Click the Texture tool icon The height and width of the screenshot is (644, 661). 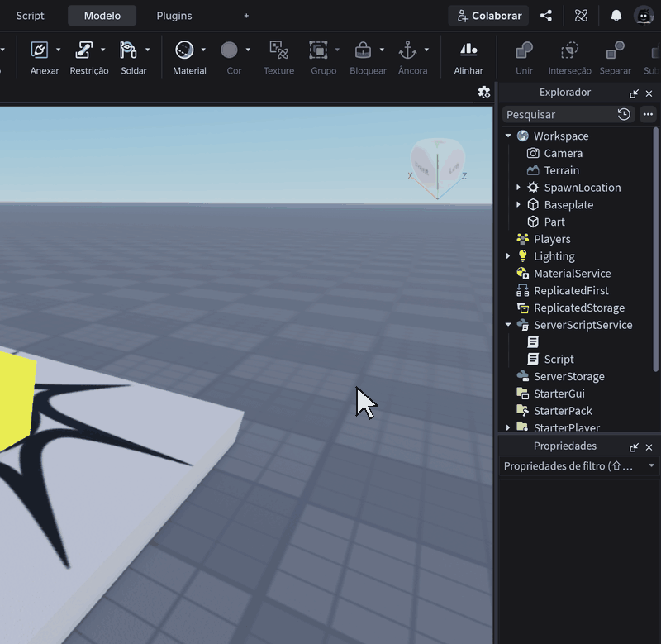tap(278, 50)
